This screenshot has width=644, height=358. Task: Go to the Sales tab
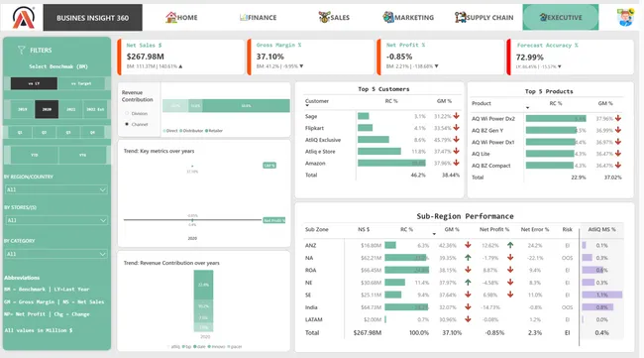[334, 17]
